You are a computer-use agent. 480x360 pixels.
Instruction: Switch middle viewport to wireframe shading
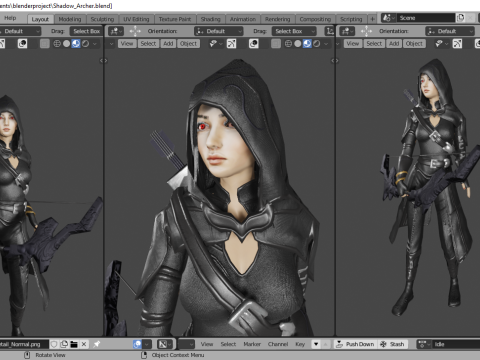(x=288, y=44)
